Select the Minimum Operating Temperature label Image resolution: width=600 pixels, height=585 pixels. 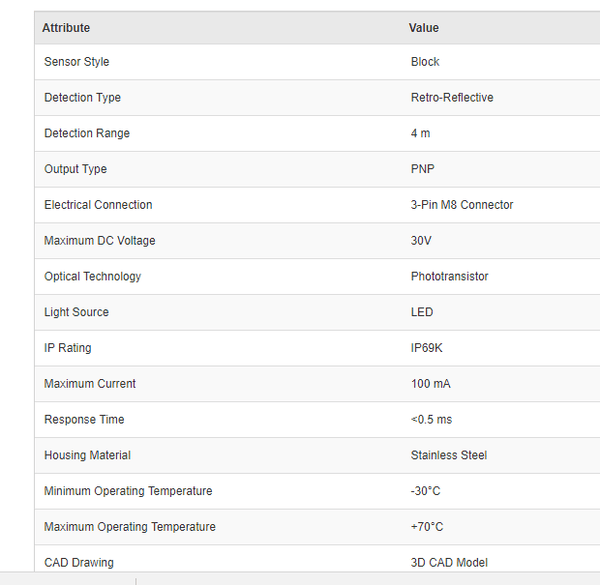[x=128, y=491]
